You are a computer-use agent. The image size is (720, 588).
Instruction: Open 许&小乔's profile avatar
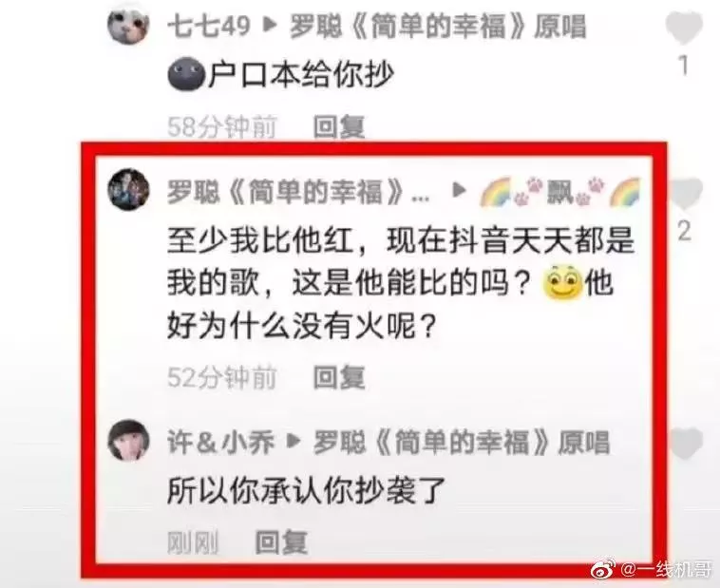point(128,440)
